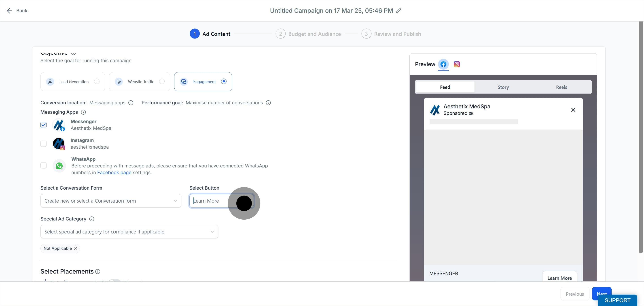Switch preview to Story tab

click(x=503, y=87)
